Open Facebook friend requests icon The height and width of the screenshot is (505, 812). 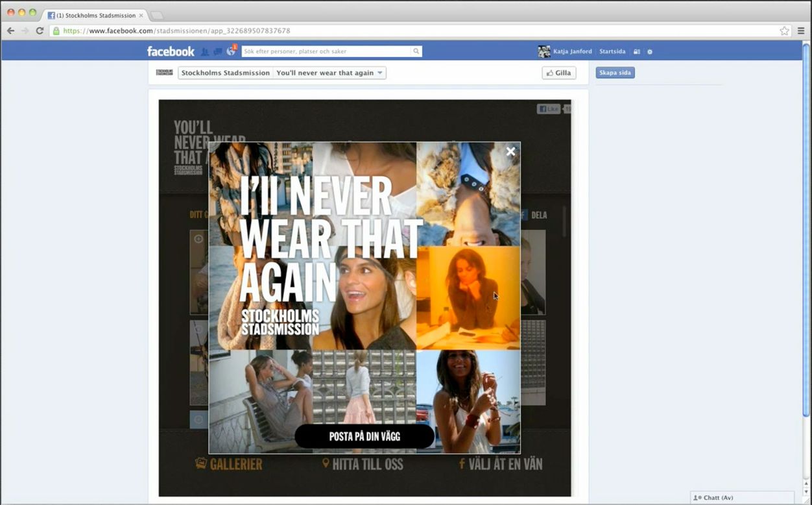(x=205, y=51)
